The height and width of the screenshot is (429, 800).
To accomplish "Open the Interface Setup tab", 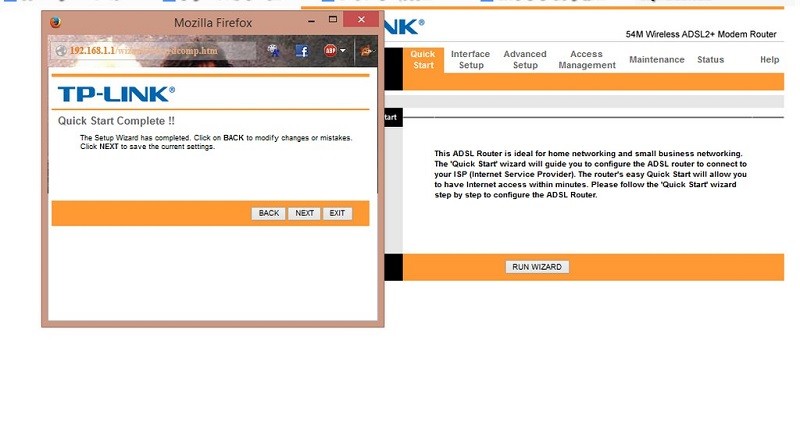I will [x=470, y=60].
